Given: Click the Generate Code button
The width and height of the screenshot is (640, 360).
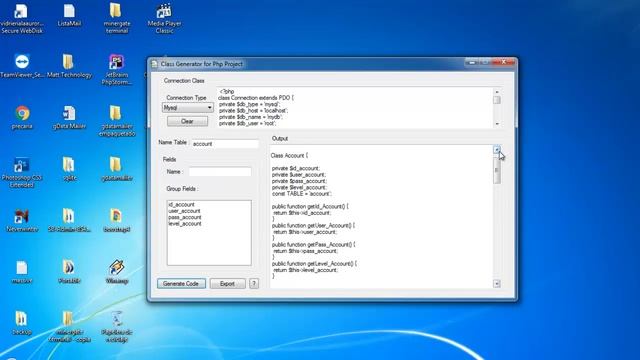Looking at the screenshot, I should [x=181, y=284].
